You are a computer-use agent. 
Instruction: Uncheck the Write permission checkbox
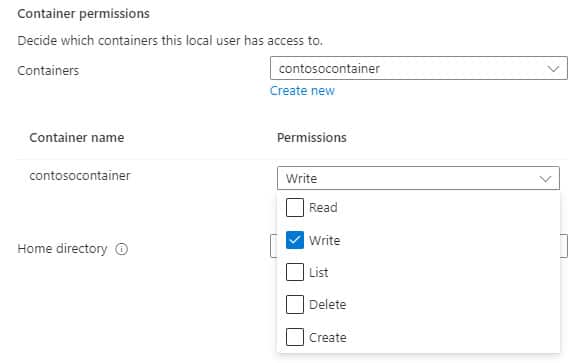[x=295, y=240]
